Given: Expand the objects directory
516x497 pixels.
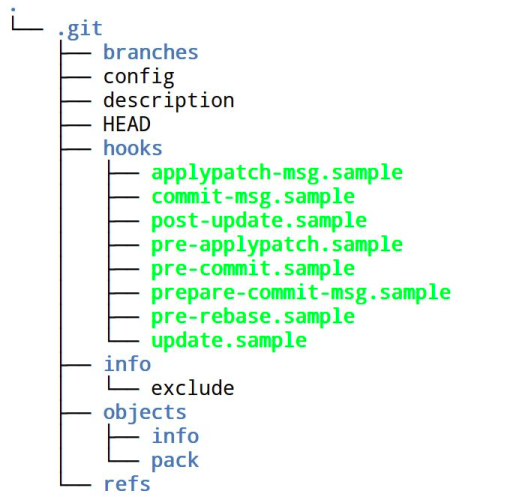Looking at the screenshot, I should pyautogui.click(x=145, y=413).
